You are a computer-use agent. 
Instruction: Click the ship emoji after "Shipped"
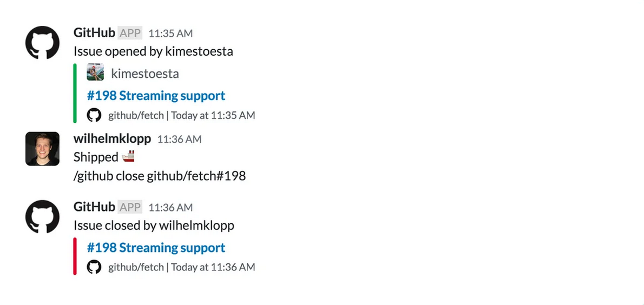click(128, 157)
